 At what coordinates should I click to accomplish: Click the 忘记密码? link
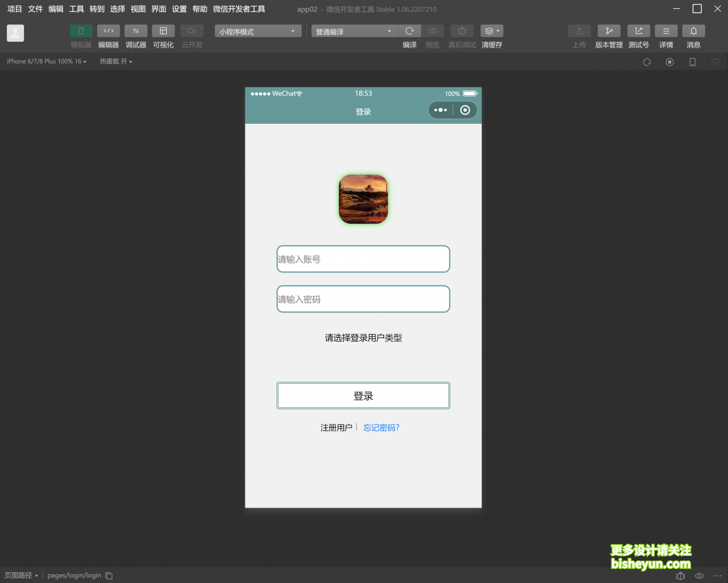click(381, 427)
